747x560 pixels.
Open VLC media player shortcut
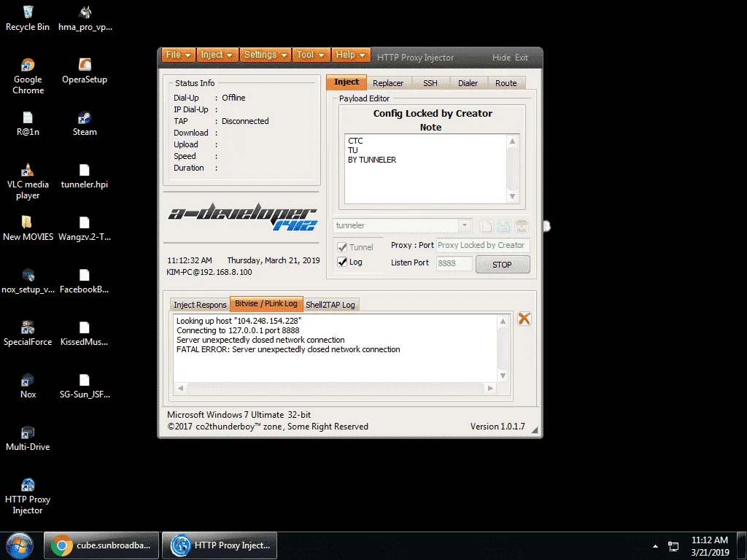pos(28,182)
